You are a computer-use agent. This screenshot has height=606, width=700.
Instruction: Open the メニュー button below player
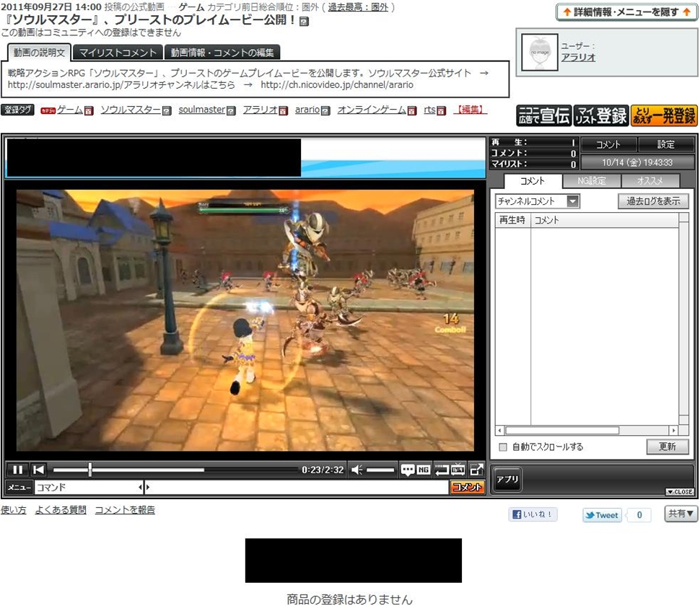point(19,487)
